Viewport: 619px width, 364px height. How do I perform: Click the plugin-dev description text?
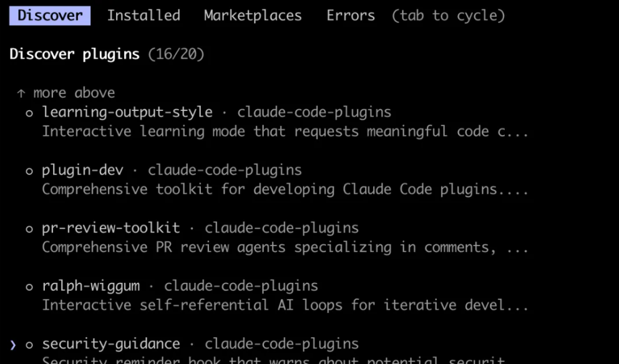(285, 189)
